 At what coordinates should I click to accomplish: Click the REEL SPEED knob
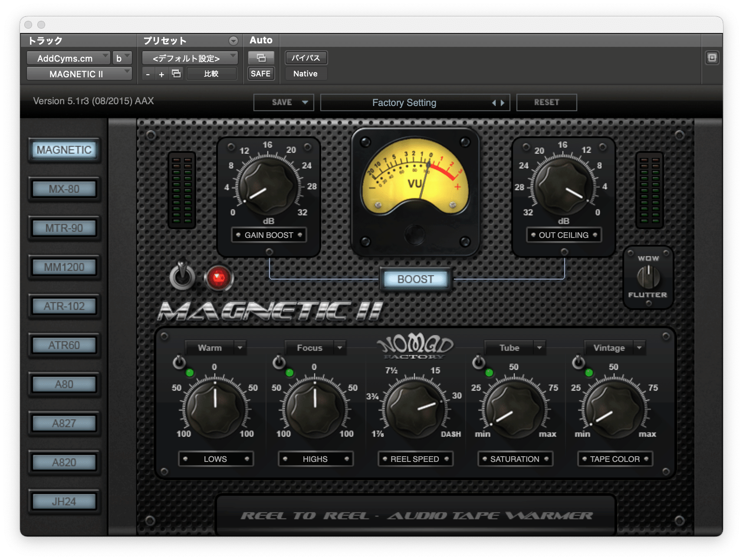pyautogui.click(x=415, y=409)
